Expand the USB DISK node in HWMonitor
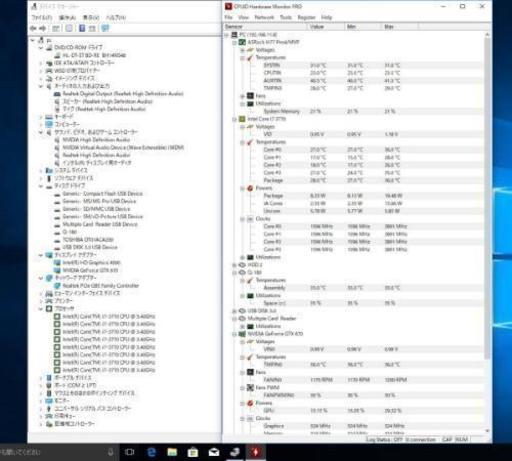Screen dimensions: 512x461 click(x=234, y=311)
